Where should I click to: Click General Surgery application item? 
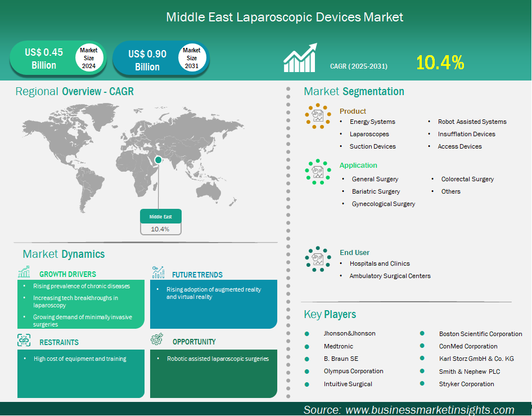click(375, 179)
